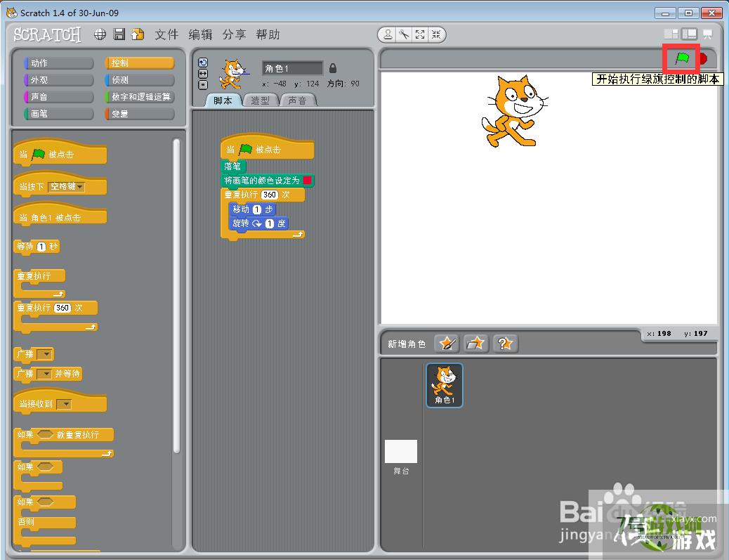Screen dimensions: 729x560
Task: Click the degrees field in 旋转 block
Action: [269, 223]
